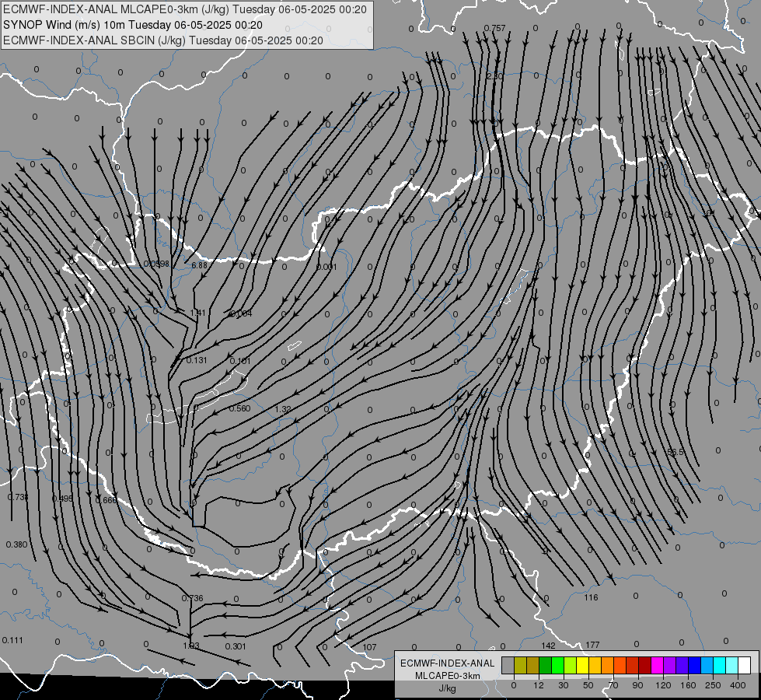Click the map value 1.32
Viewport: 761px width, 700px height.
coord(282,409)
